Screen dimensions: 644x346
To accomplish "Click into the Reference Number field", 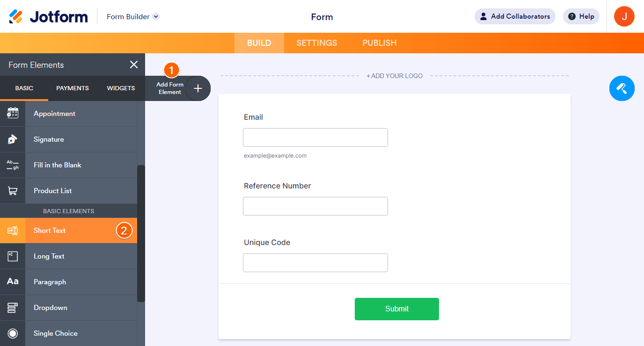I will (315, 206).
